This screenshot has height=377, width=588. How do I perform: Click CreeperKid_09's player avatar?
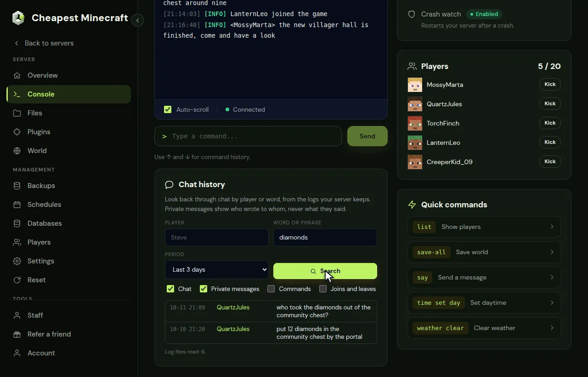pyautogui.click(x=415, y=162)
